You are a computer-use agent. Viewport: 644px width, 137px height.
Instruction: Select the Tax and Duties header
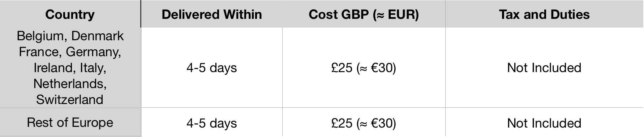544,14
